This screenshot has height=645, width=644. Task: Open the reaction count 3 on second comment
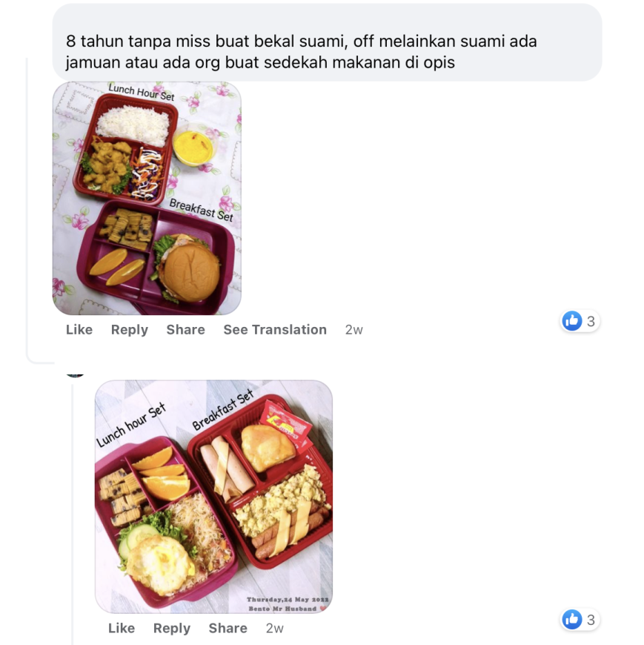pyautogui.click(x=591, y=620)
